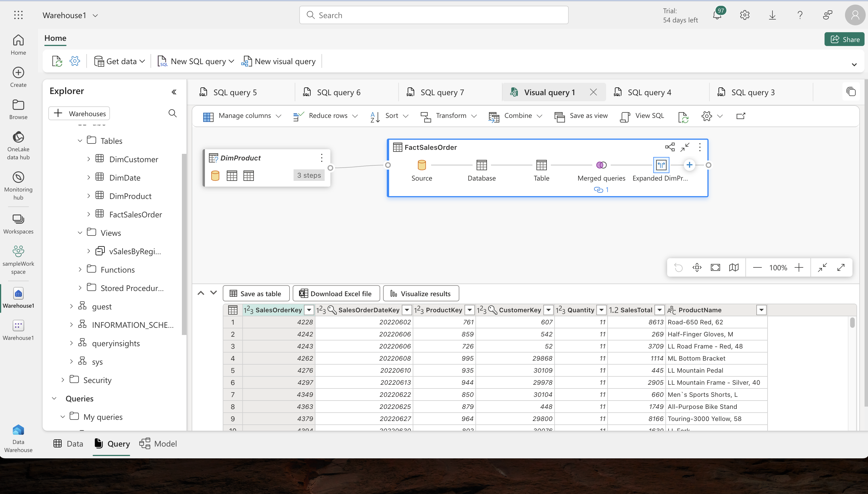Click New visual query

(278, 61)
